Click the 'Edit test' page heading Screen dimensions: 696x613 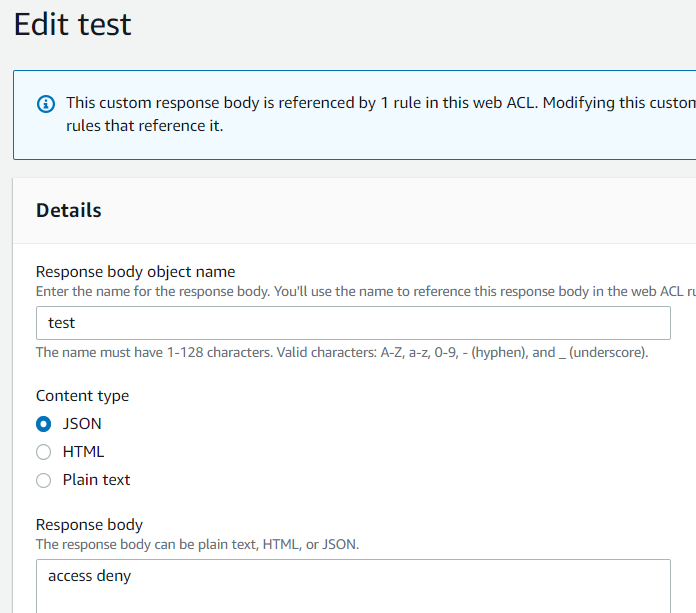click(x=73, y=24)
